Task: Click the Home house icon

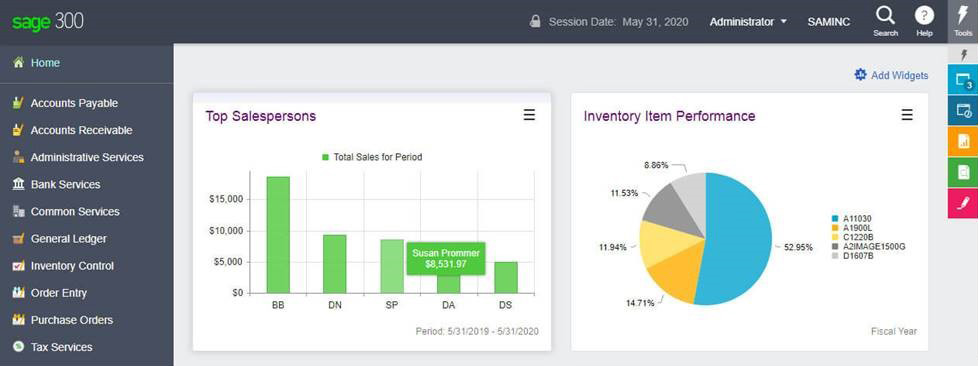Action: 18,62
